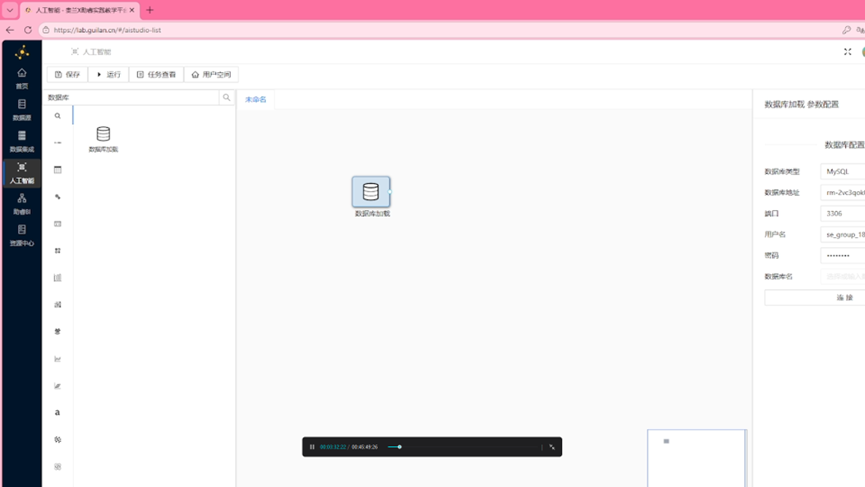Select second category icon below search icon
The height and width of the screenshot is (487, 865).
point(57,143)
